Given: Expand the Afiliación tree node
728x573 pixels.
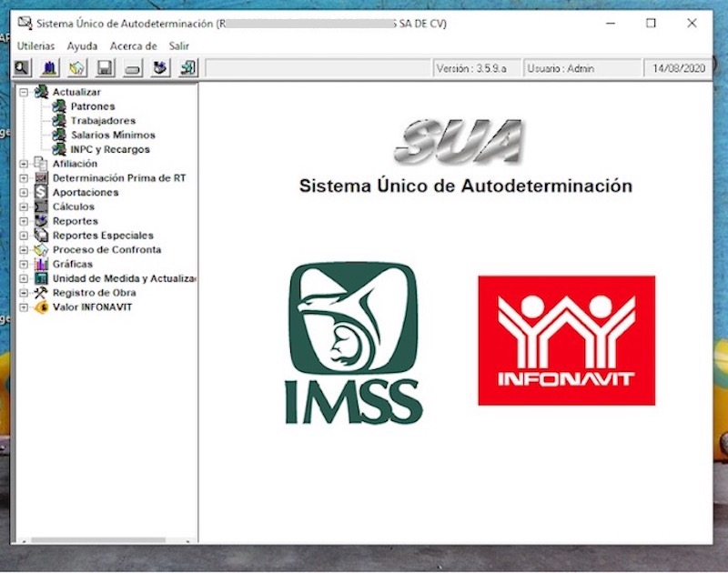Looking at the screenshot, I should pyautogui.click(x=24, y=164).
